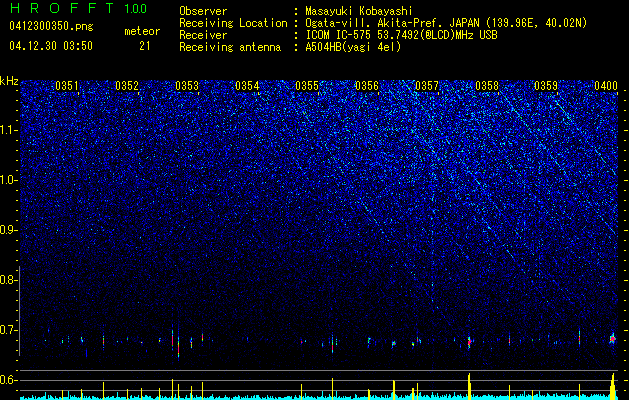
Task: Select the Ogata-vill. Akita-Pref. JAPAN location text
Action: click(x=446, y=23)
